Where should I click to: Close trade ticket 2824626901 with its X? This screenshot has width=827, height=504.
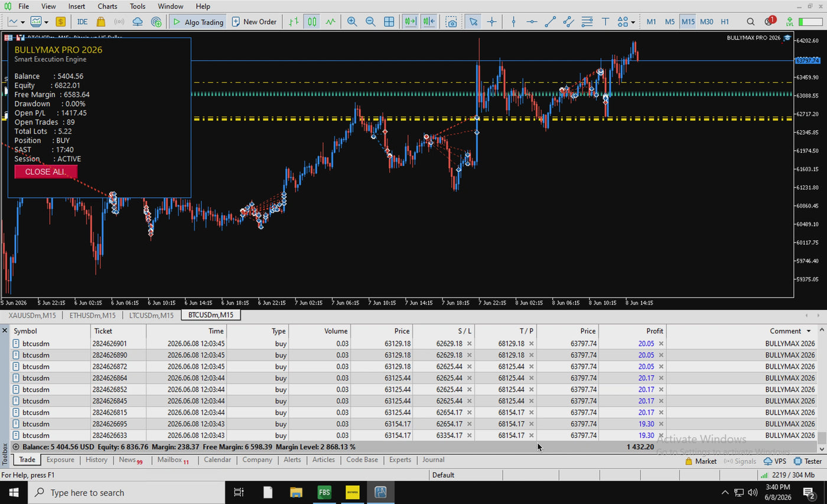pyautogui.click(x=661, y=343)
